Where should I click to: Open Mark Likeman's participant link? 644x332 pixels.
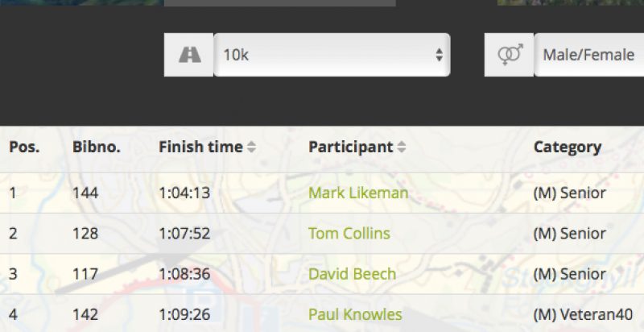[358, 193]
